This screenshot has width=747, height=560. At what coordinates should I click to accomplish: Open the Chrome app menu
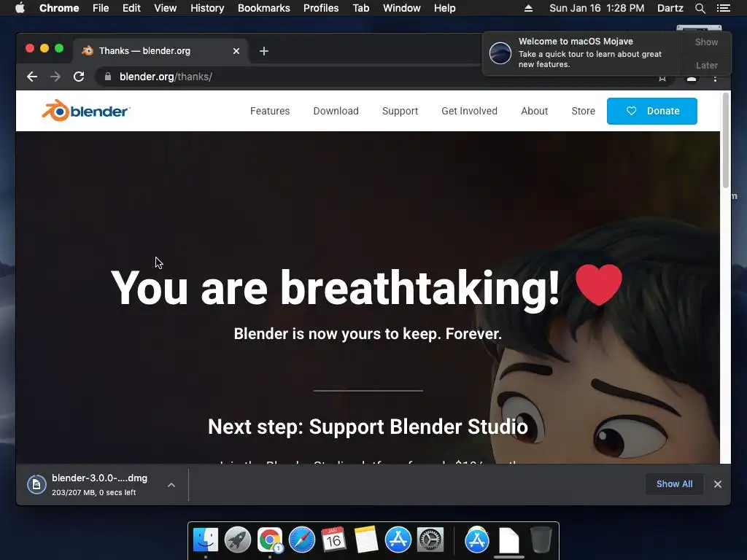pyautogui.click(x=59, y=8)
